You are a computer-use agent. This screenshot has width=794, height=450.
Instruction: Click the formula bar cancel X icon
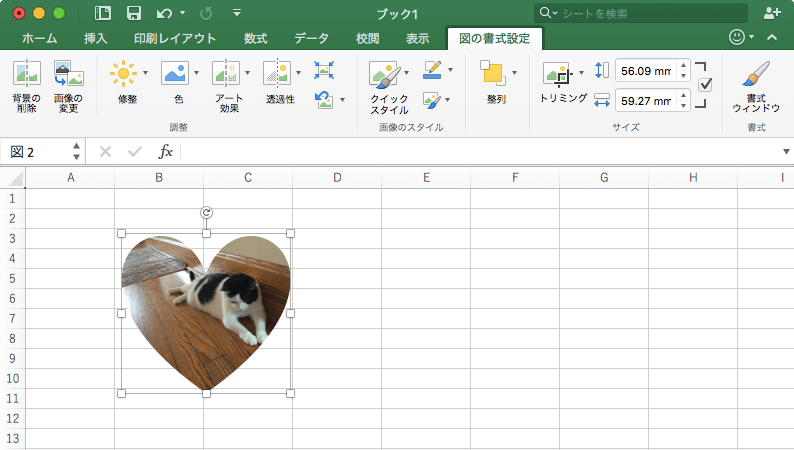pyautogui.click(x=105, y=151)
